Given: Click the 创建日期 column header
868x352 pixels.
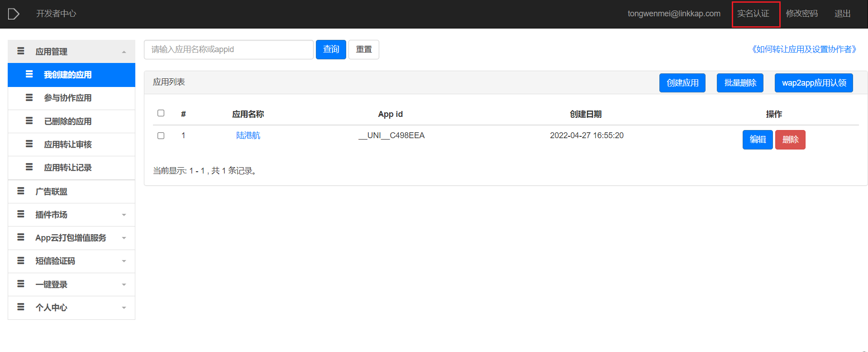Looking at the screenshot, I should pos(586,114).
